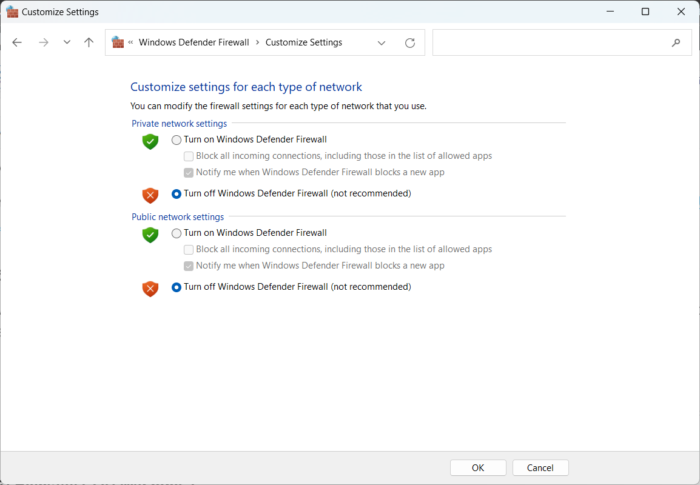Select Turn off Windows Defender Firewall for Private network

177,194
